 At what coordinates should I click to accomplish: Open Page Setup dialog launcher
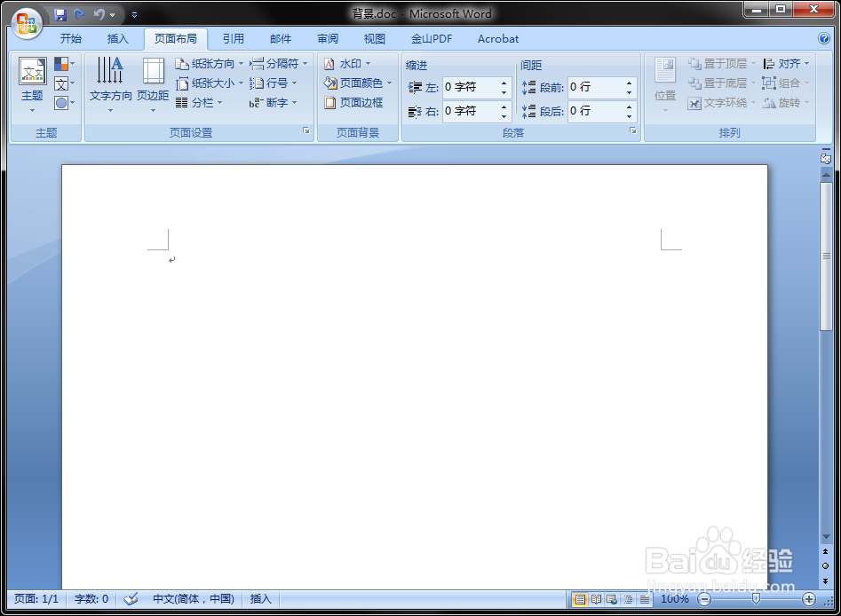(305, 130)
